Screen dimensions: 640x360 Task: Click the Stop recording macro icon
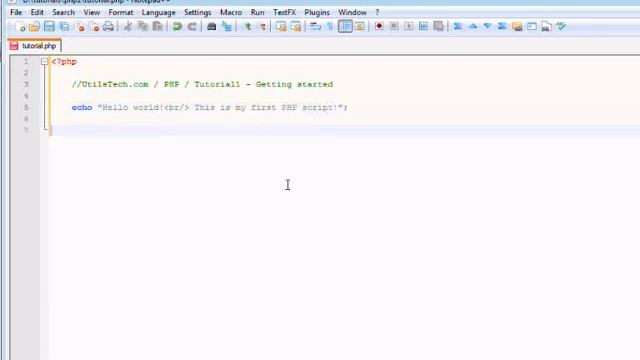tap(394, 27)
